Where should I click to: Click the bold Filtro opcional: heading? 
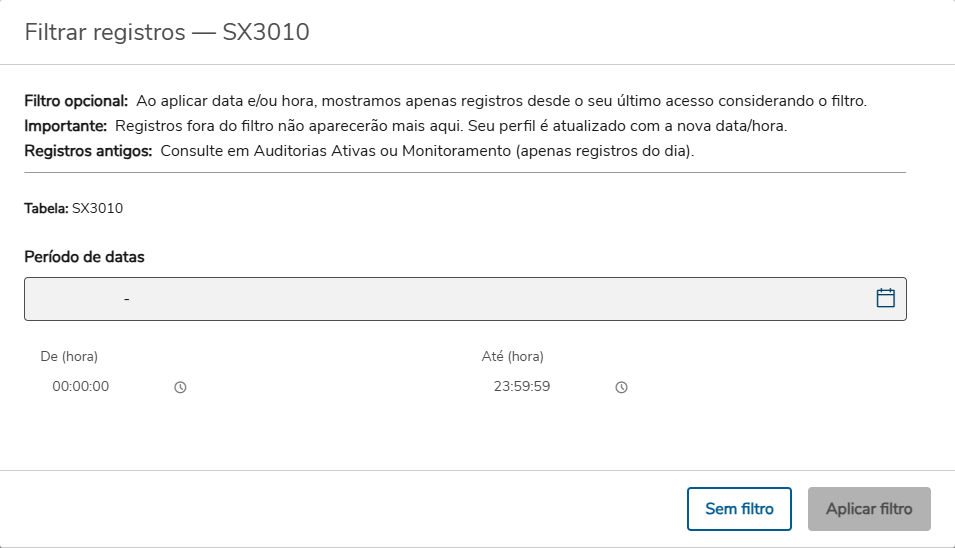(x=76, y=101)
